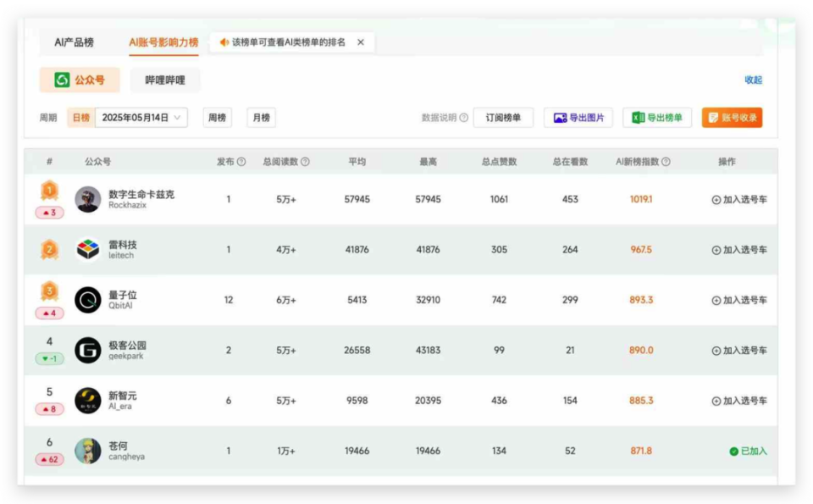Click the 收起 link to collapse filters

(x=753, y=80)
